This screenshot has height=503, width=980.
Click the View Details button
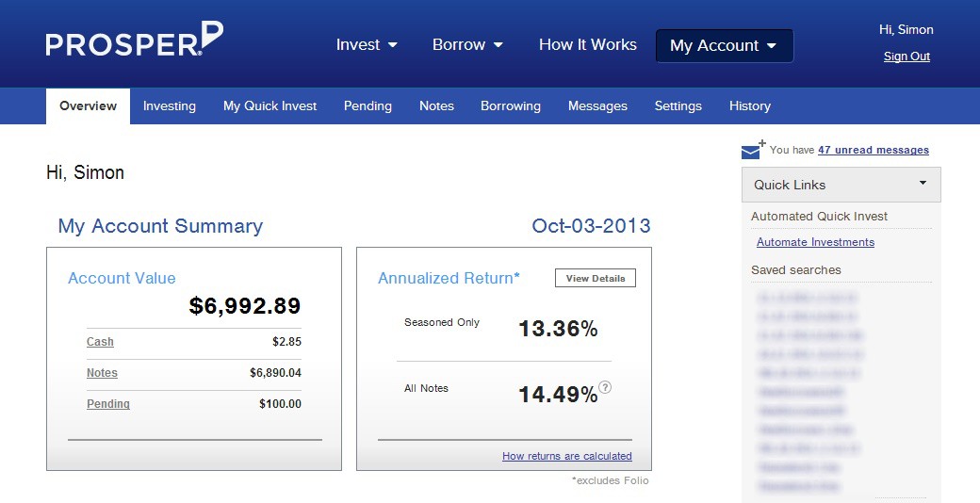pyautogui.click(x=596, y=279)
